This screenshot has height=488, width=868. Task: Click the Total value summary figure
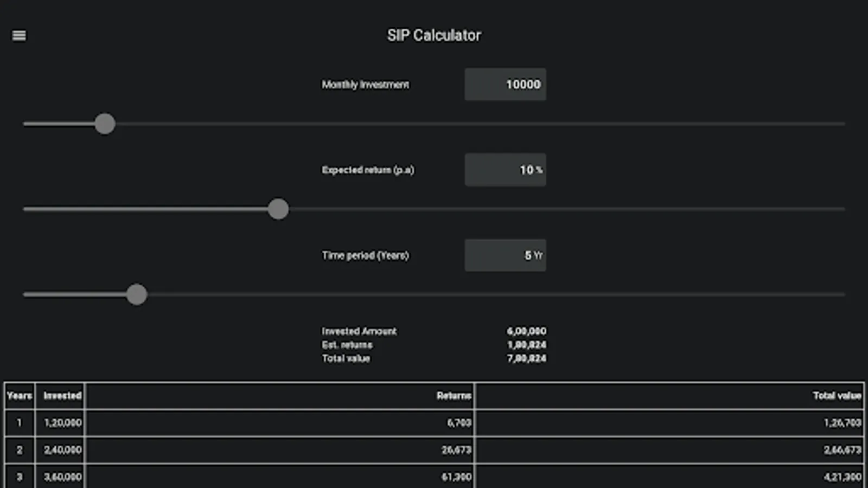coord(526,358)
